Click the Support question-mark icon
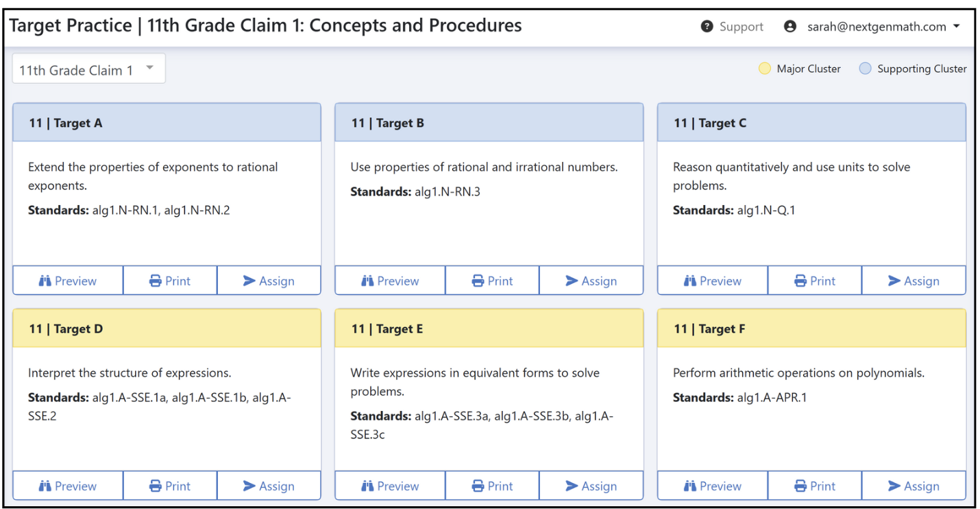The image size is (980, 509). click(x=707, y=27)
